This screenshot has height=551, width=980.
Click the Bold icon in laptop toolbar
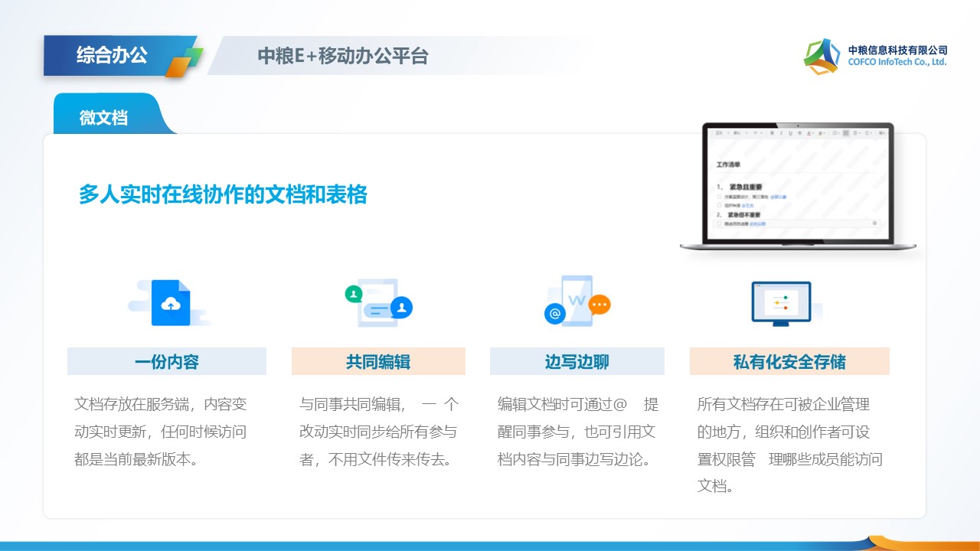pyautogui.click(x=771, y=133)
